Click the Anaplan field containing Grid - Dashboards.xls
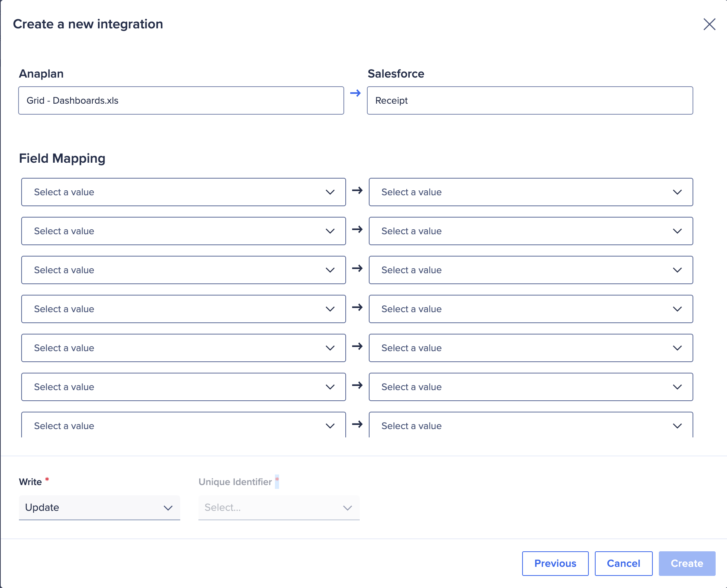The height and width of the screenshot is (588, 727). (181, 100)
